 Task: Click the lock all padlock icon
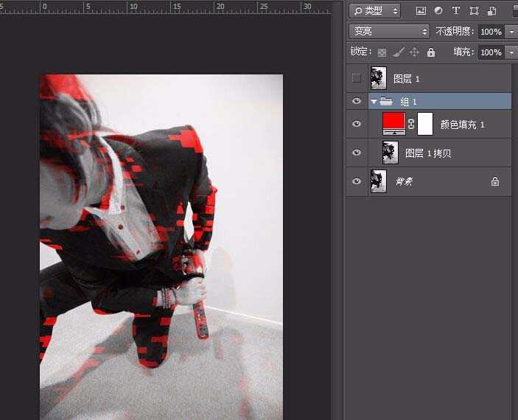(x=431, y=52)
